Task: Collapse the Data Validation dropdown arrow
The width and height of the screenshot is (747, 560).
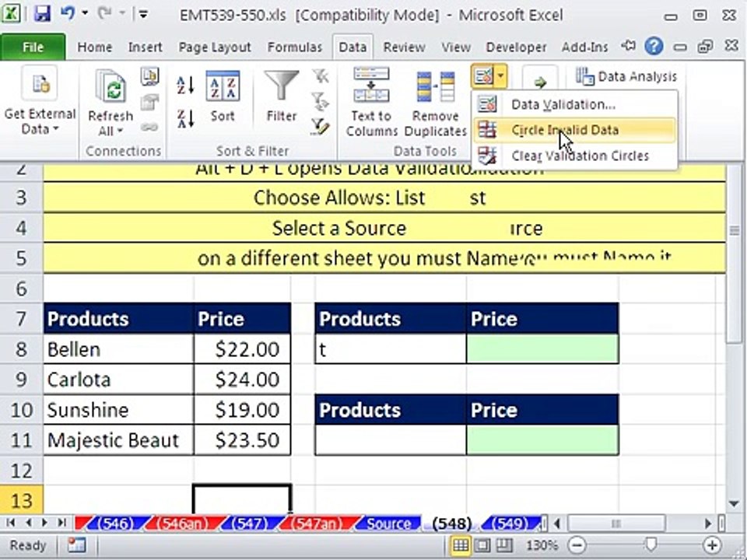Action: (x=501, y=76)
